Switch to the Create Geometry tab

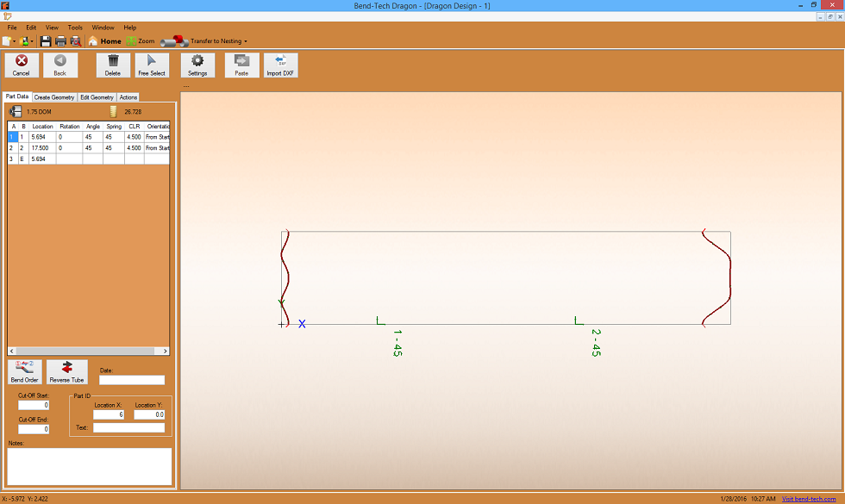54,97
